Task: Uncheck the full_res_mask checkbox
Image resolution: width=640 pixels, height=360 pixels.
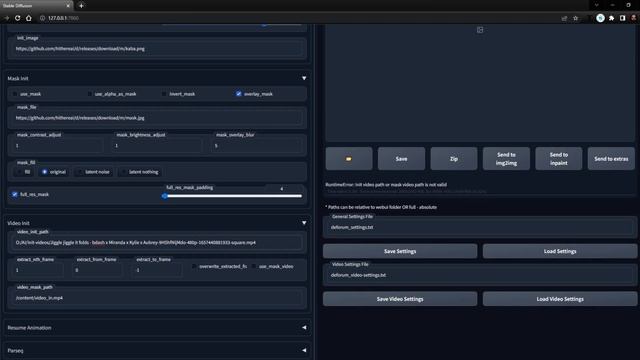Action: pos(15,194)
